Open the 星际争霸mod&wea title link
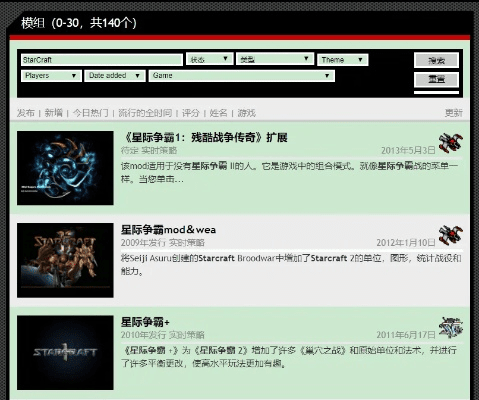The width and height of the screenshot is (479, 400). (x=168, y=230)
